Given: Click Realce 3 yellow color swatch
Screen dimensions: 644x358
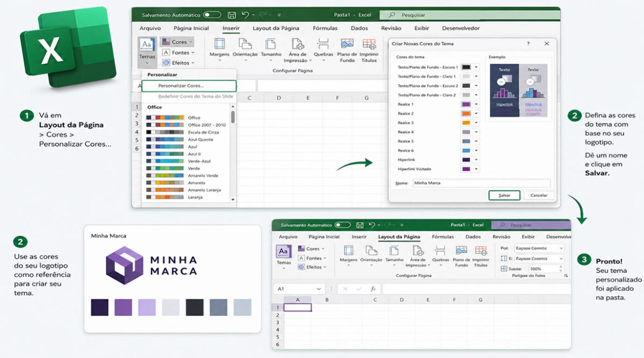Looking at the screenshot, I should (466, 122).
